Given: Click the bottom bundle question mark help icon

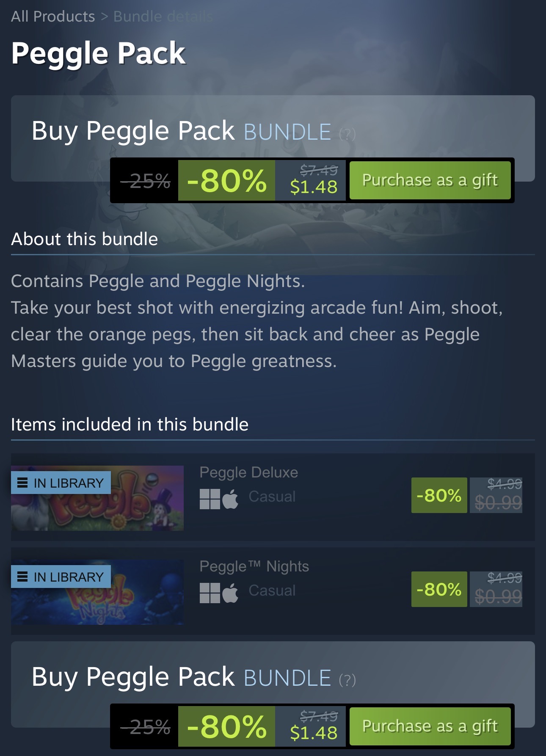Looking at the screenshot, I should [347, 680].
